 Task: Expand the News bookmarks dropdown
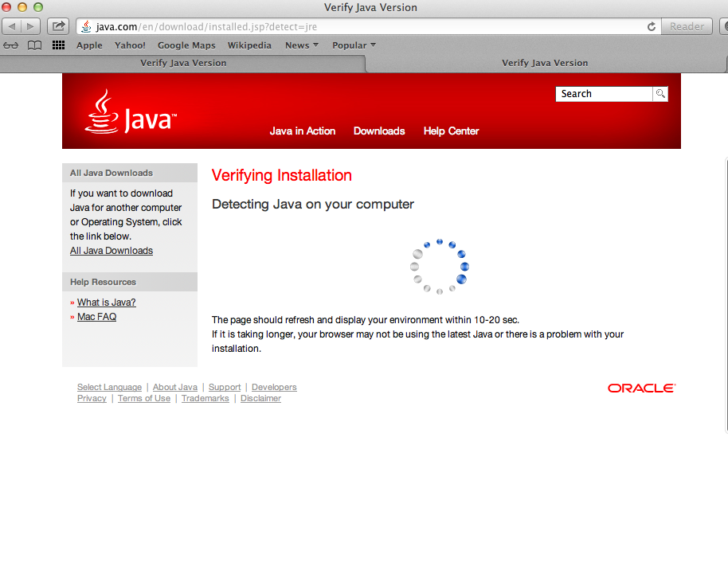302,45
